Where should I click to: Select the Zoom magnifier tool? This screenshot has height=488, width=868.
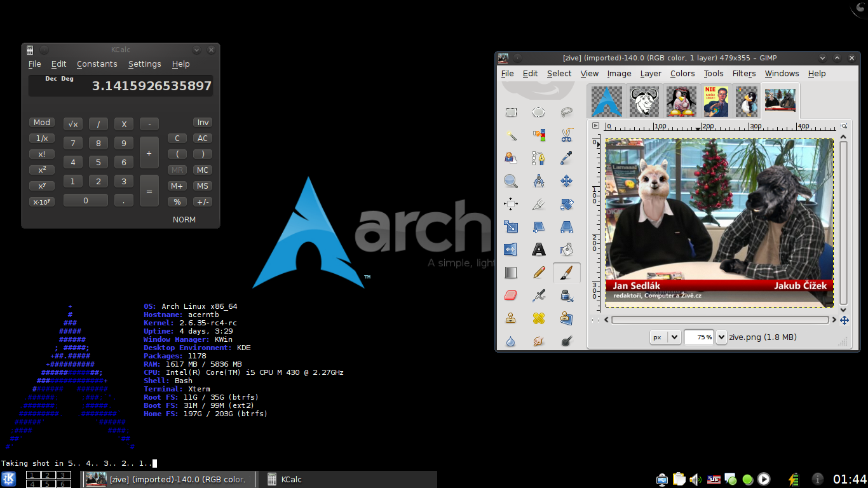click(511, 181)
